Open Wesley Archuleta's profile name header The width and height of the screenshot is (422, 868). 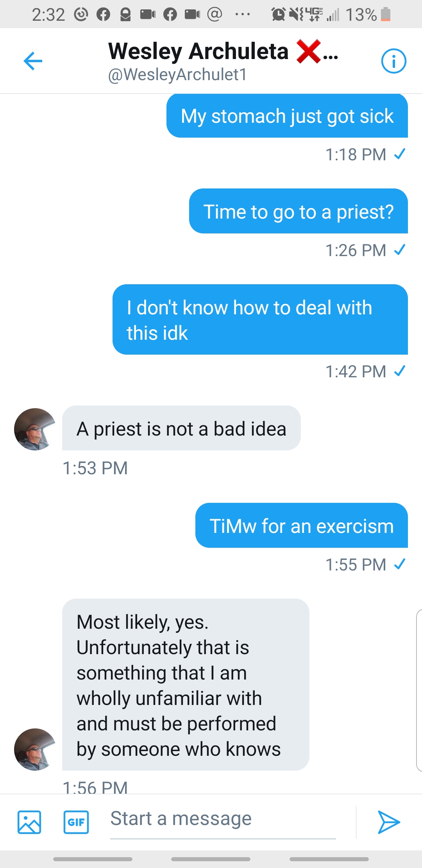[198, 51]
